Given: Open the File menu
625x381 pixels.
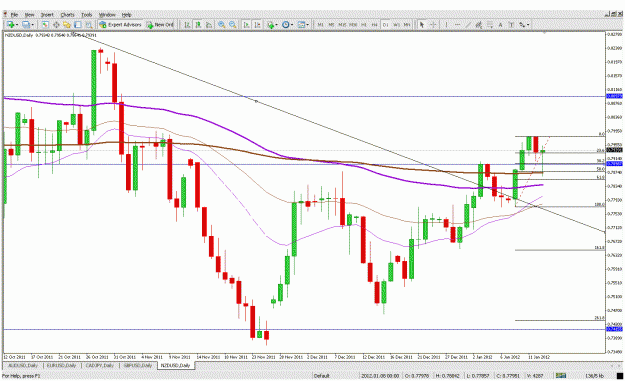Looking at the screenshot, I should (x=14, y=15).
